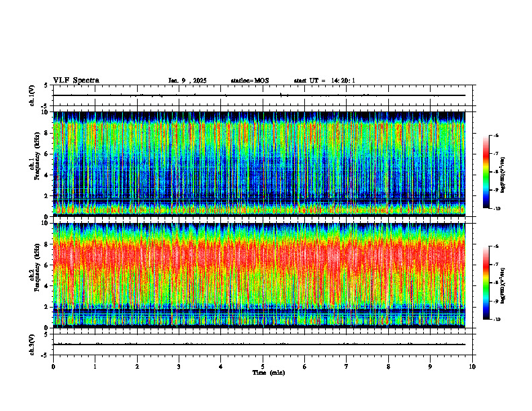Click the "Time (min)" x-axis label
This screenshot has height=411, width=532.
(269, 373)
